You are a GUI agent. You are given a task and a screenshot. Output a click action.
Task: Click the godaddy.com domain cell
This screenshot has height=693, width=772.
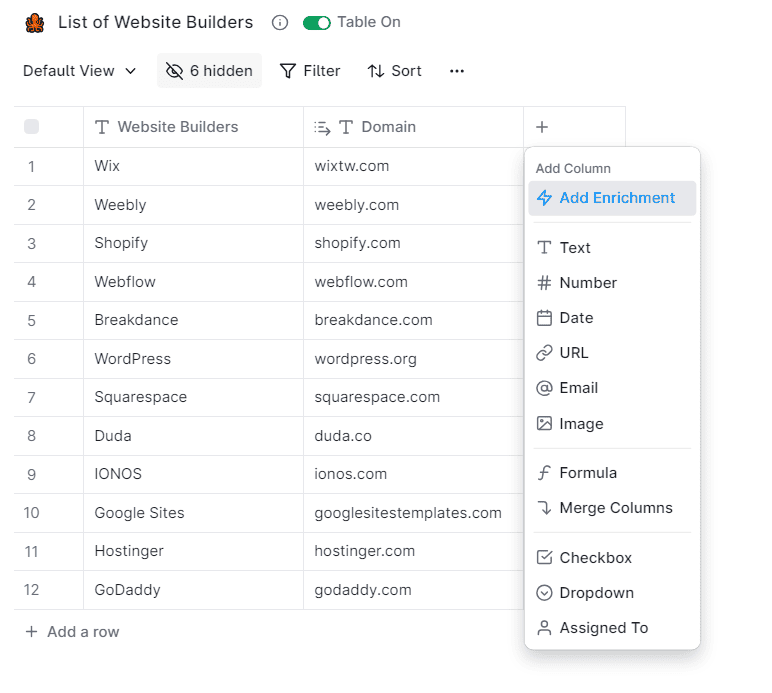pos(414,590)
